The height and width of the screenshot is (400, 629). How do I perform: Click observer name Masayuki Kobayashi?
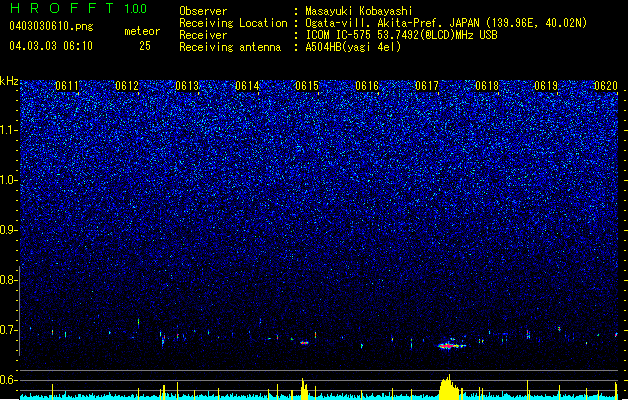(x=359, y=11)
